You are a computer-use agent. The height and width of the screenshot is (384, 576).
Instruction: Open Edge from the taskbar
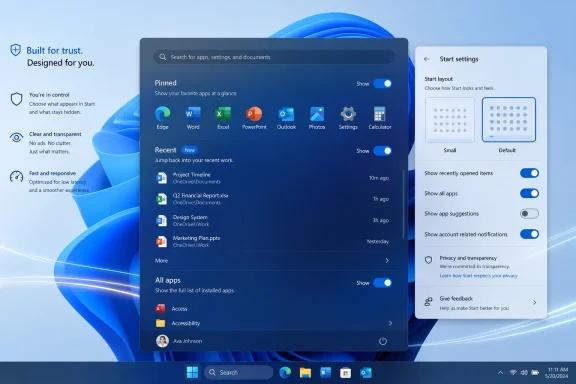pos(285,372)
